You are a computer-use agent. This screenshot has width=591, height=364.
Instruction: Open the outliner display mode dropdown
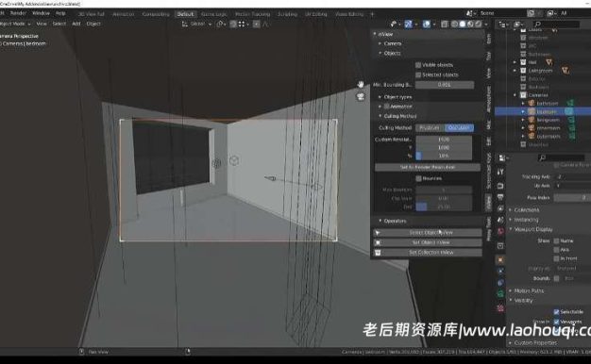(x=502, y=25)
